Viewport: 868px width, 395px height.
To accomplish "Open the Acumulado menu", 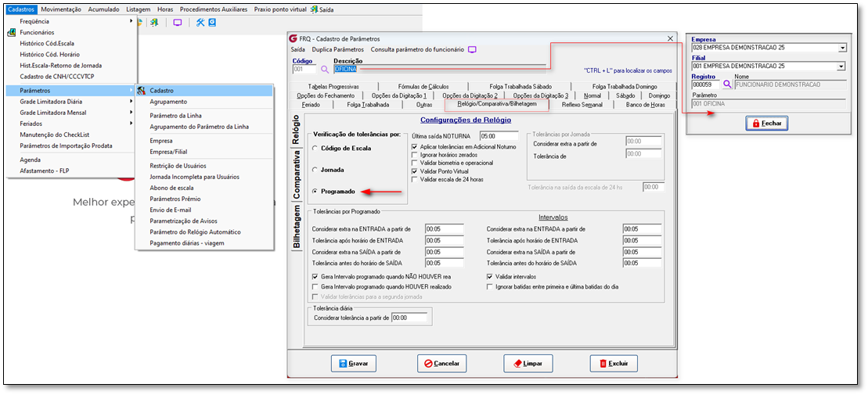I will tap(104, 9).
